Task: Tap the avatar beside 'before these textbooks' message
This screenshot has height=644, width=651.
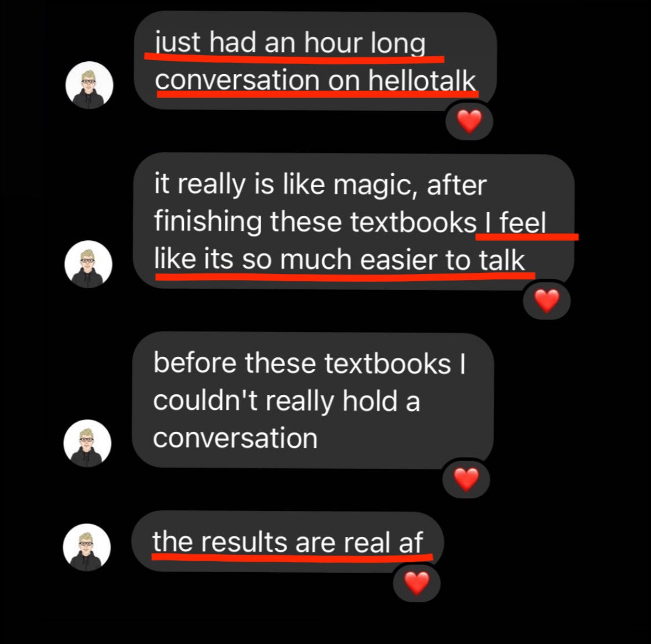Action: [x=87, y=443]
